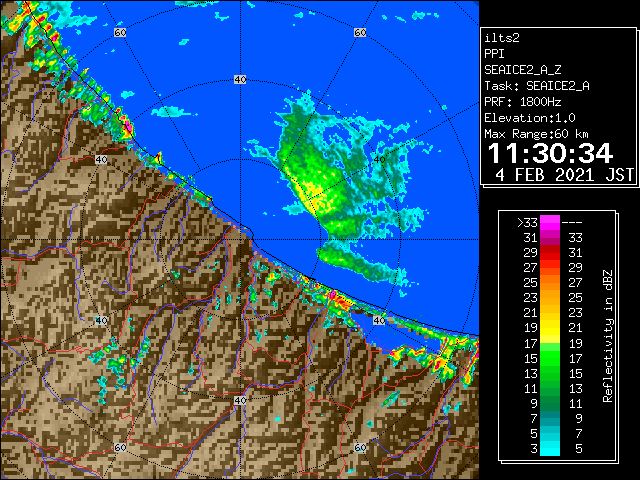Click the '60' range label in the southwest
The height and width of the screenshot is (480, 640).
[x=120, y=448]
